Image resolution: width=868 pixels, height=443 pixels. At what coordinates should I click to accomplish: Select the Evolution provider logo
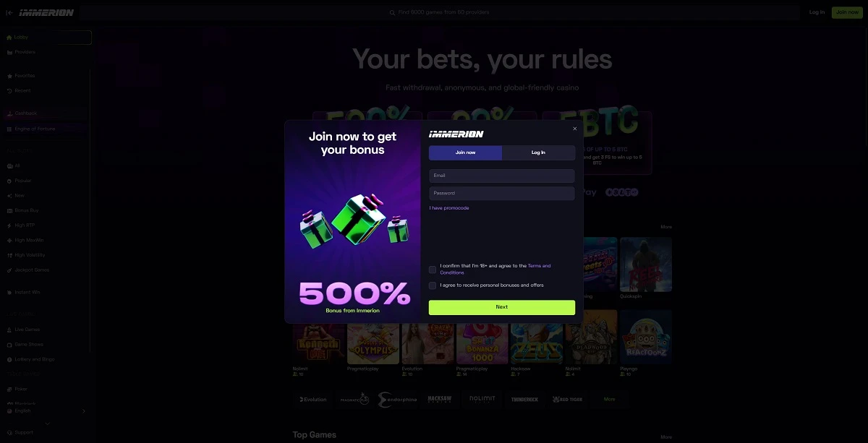coord(313,399)
